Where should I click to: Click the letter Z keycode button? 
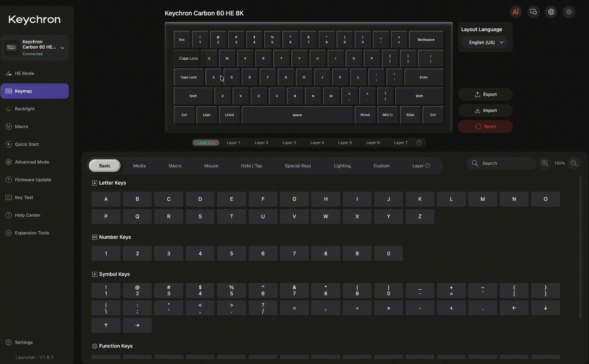point(420,216)
